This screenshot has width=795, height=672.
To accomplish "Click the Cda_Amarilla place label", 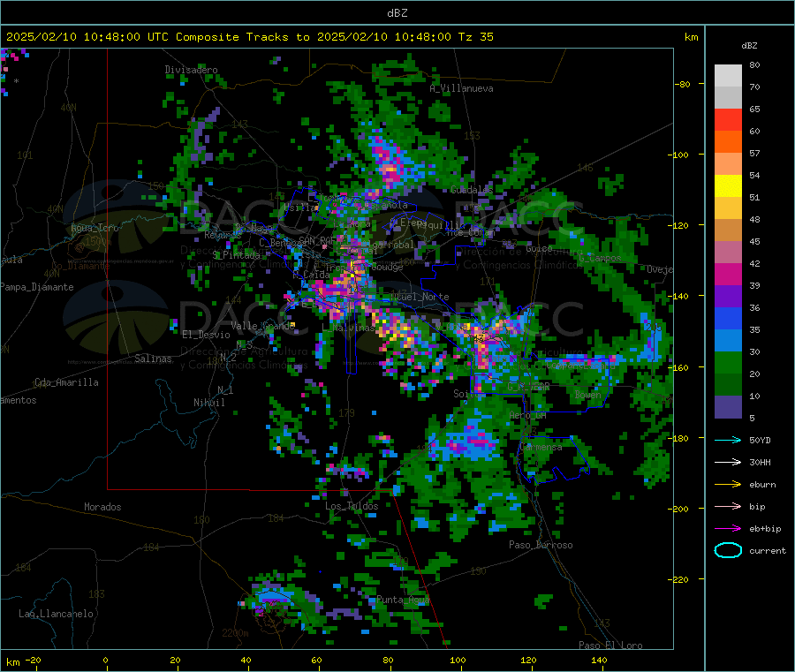I will 66,382.
